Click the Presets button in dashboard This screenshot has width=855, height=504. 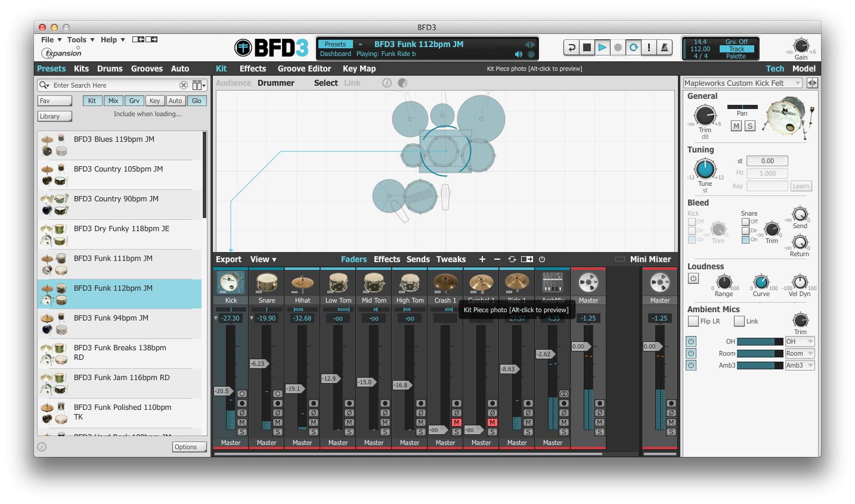pyautogui.click(x=335, y=44)
